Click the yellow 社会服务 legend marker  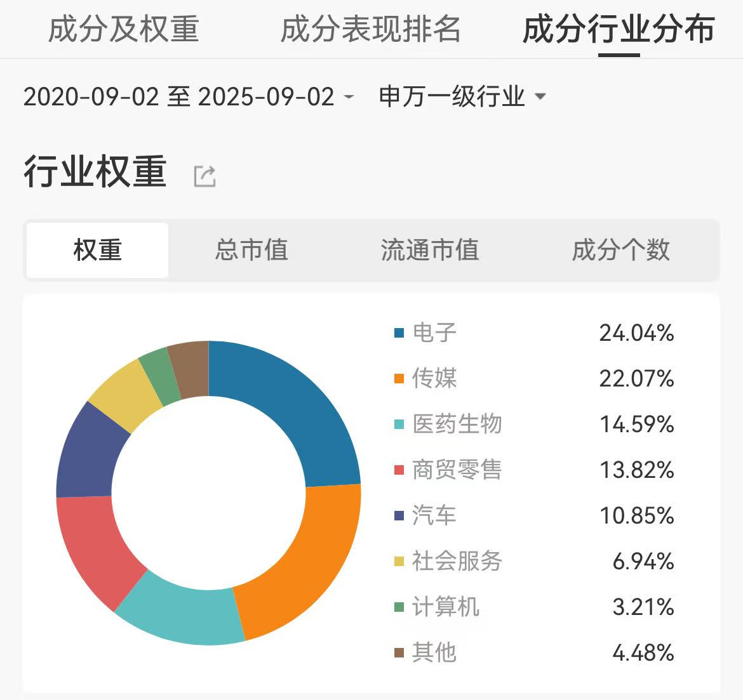[x=399, y=561]
